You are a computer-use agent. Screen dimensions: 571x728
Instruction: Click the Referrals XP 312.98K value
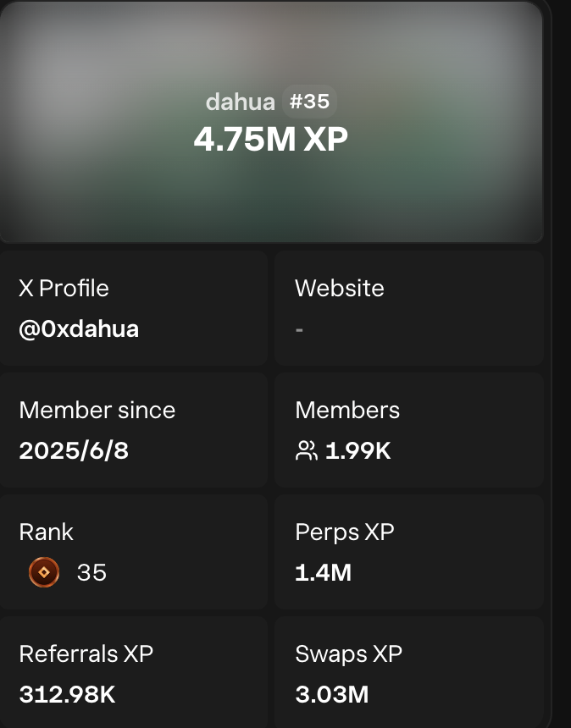pyautogui.click(x=67, y=695)
